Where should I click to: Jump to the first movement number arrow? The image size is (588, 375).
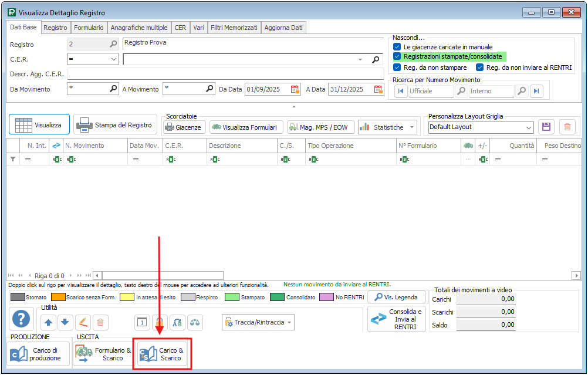(x=401, y=91)
